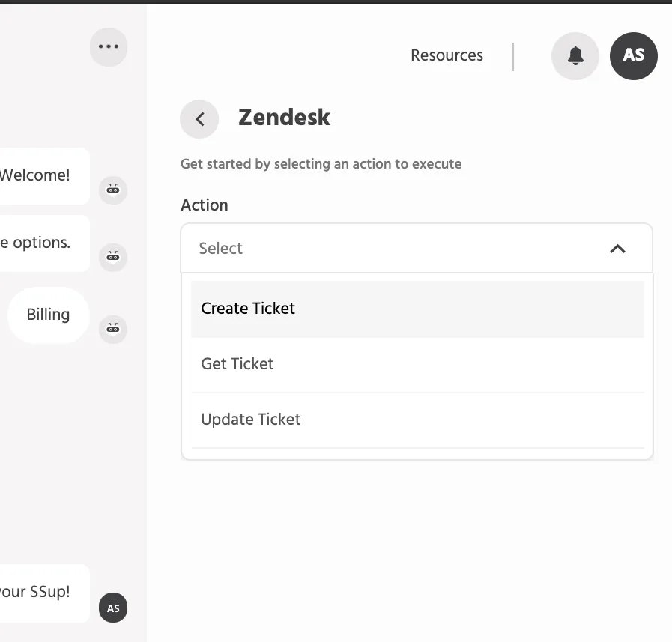Go back using the chevron beside Zendesk
Screen dimensions: 672x642
[x=199, y=118]
